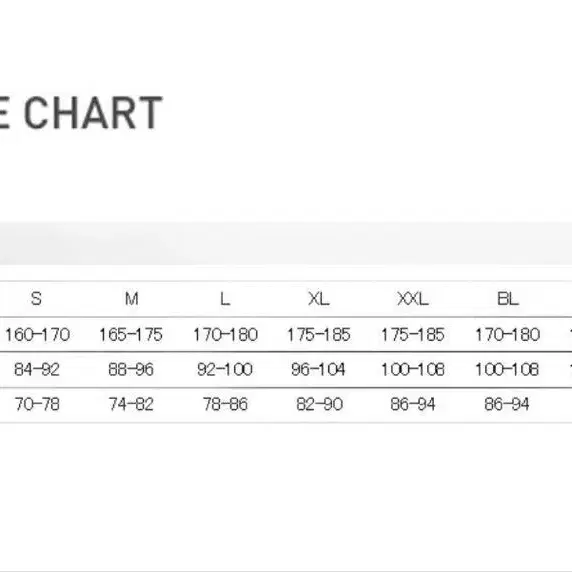Select the XL size column header
This screenshot has height=572, width=572.
tap(318, 299)
